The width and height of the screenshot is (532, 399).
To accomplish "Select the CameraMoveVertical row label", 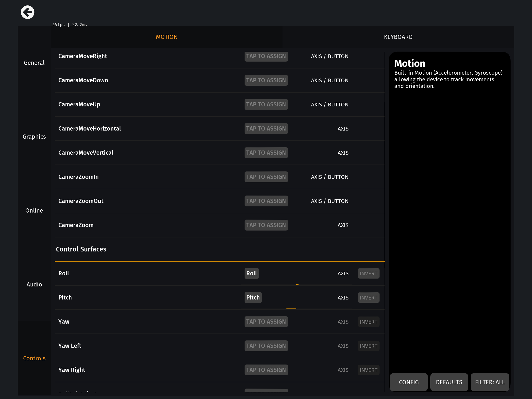I will coord(86,153).
